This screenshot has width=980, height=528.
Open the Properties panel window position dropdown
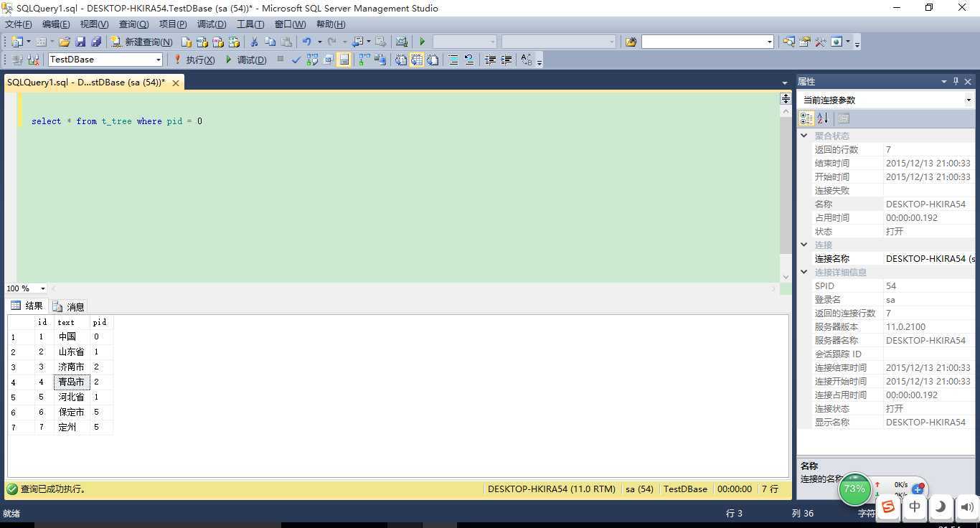[x=944, y=82]
